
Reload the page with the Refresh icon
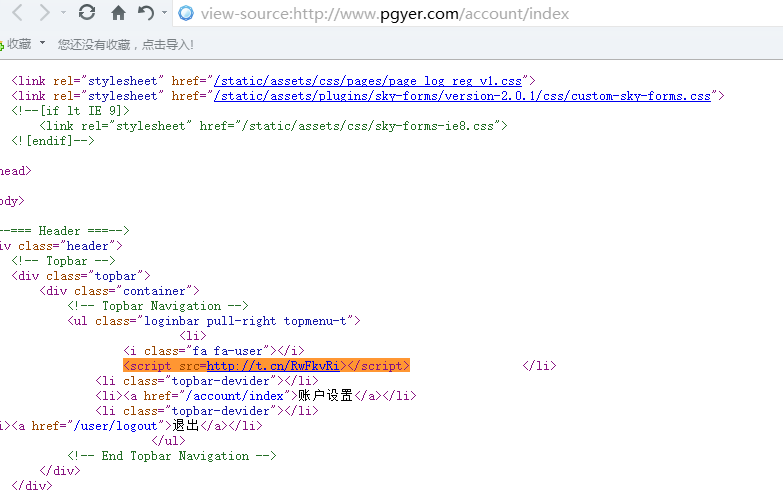[x=87, y=12]
